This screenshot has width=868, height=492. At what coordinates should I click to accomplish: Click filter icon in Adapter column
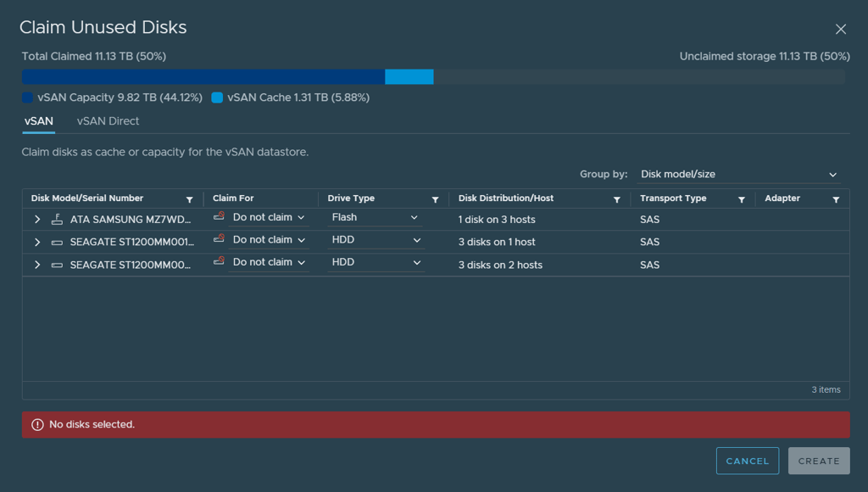(836, 199)
